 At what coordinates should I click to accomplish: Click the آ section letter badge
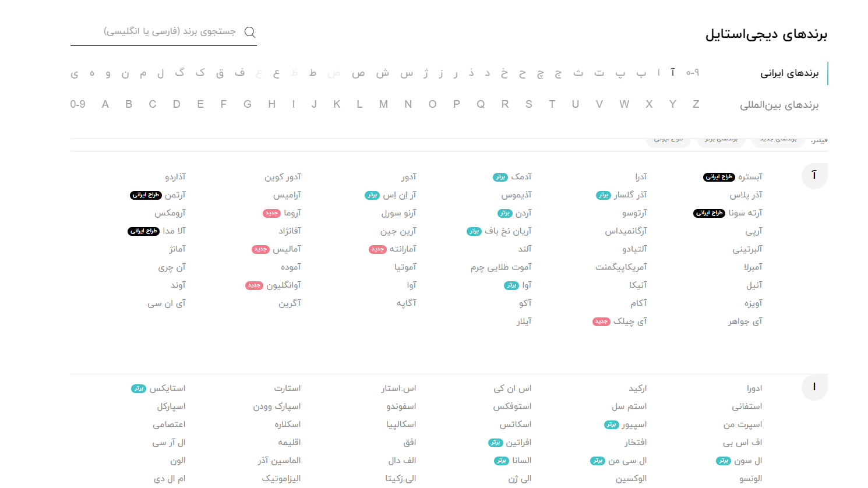point(814,175)
